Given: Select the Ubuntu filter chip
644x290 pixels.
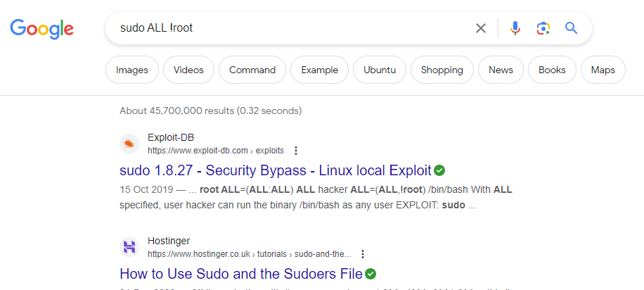Looking at the screenshot, I should tap(380, 70).
